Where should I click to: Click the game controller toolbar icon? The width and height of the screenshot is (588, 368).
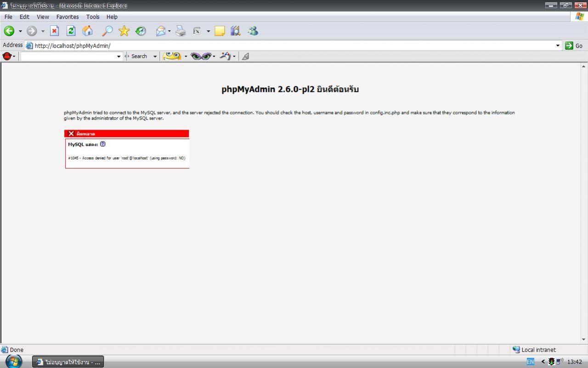click(225, 56)
